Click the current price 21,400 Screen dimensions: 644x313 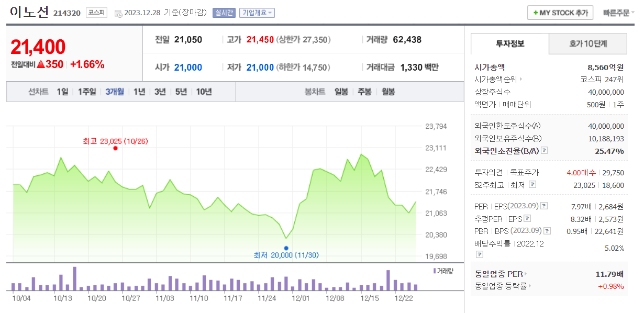38,47
